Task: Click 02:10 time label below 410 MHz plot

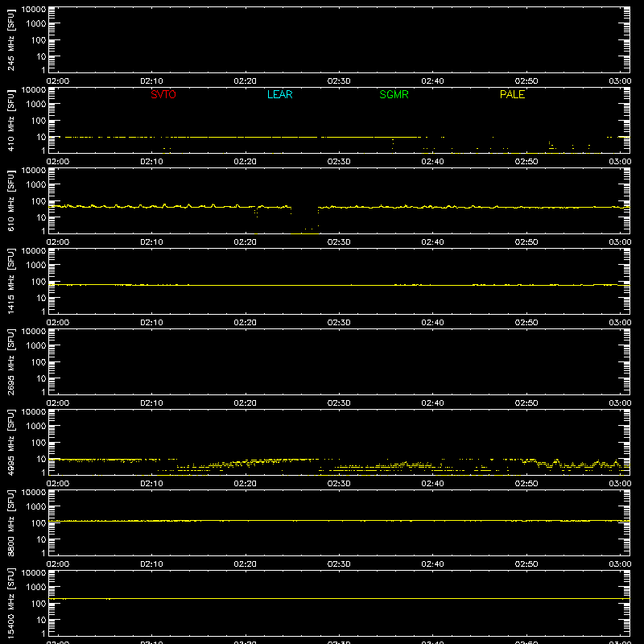Action: pos(151,162)
